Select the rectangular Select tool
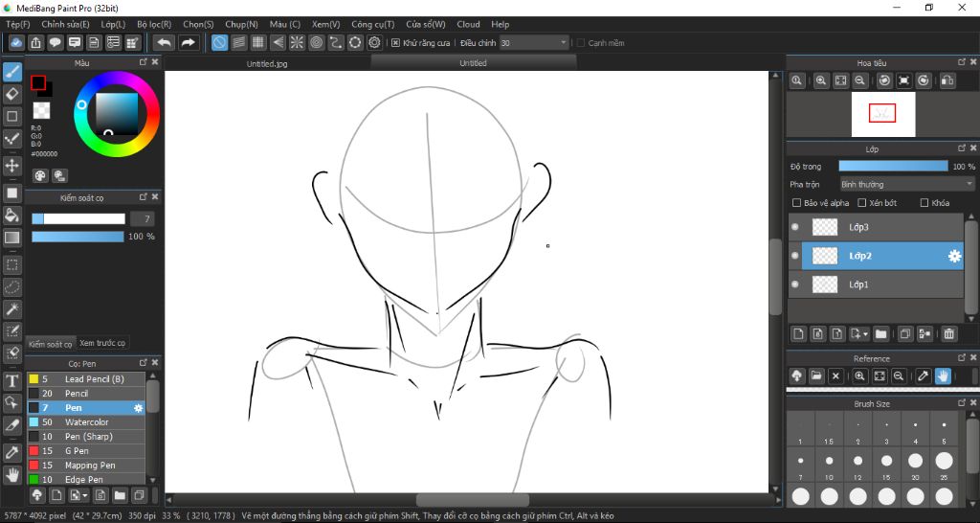 [x=11, y=265]
